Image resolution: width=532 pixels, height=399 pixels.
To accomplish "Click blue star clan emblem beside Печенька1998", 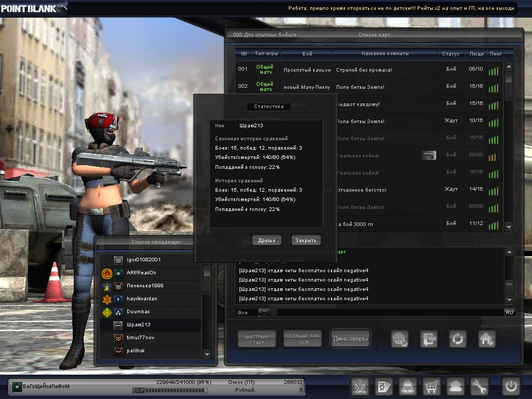I will click(107, 286).
